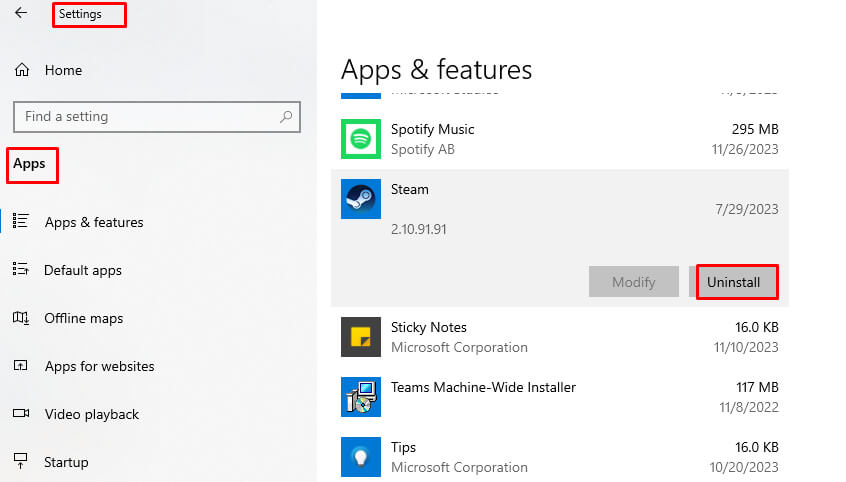Click the greyed-out Modify button
This screenshot has height=482, width=846.
(x=633, y=282)
